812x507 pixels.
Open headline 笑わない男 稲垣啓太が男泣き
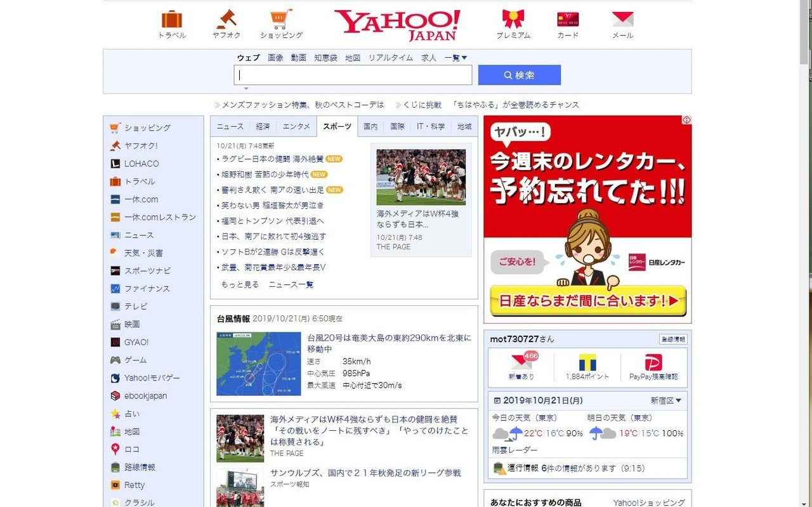pyautogui.click(x=272, y=205)
